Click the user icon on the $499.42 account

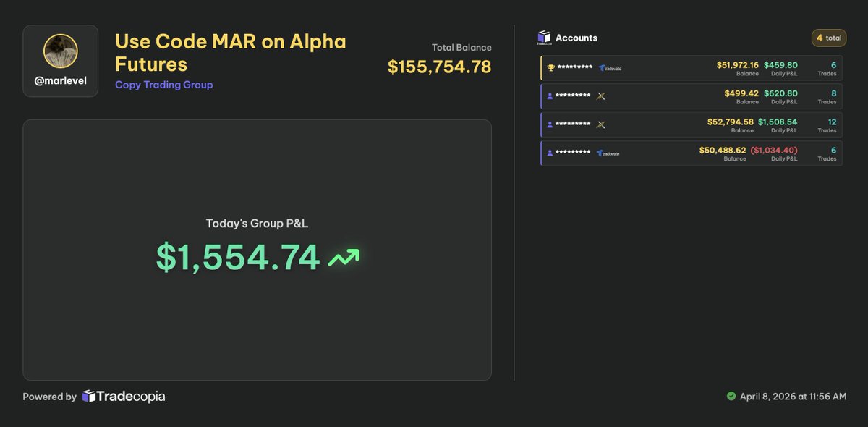[550, 96]
